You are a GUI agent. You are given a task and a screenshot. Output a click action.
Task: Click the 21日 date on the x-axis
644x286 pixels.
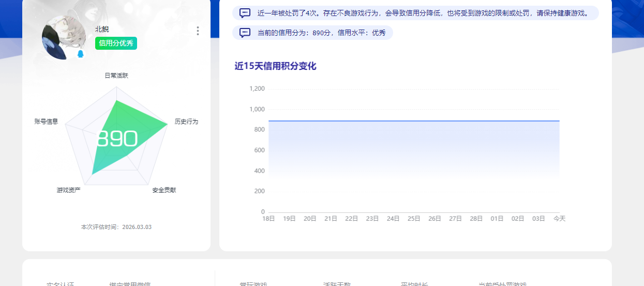pyautogui.click(x=331, y=219)
